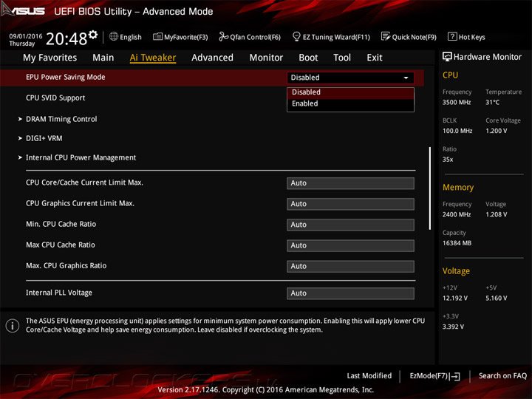Open the My Favorites tab
The height and width of the screenshot is (399, 532).
50,58
